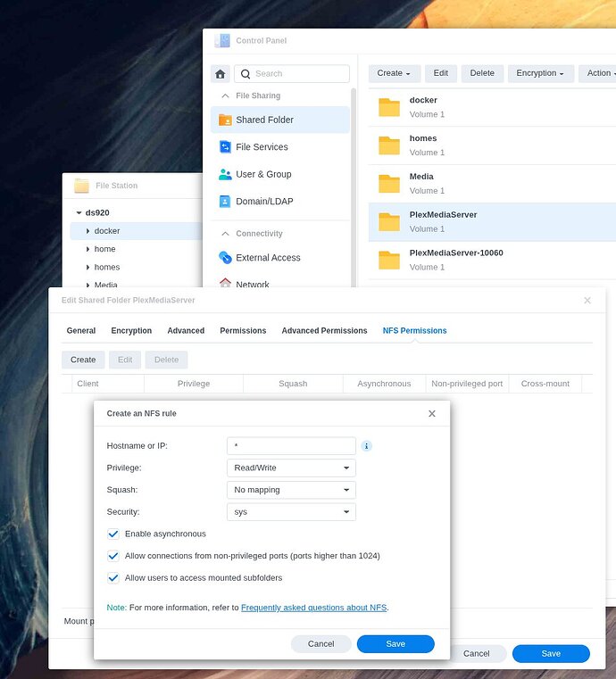Click the Privilege column header
616x679 pixels.
click(x=194, y=384)
